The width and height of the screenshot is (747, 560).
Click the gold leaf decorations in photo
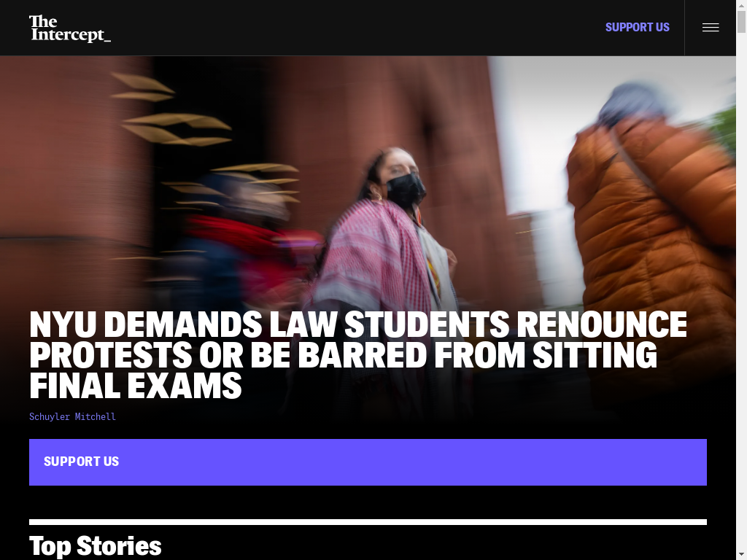[171, 109]
